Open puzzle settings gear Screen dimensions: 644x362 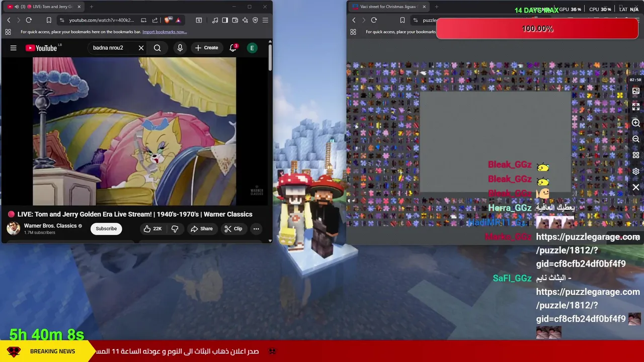(636, 171)
